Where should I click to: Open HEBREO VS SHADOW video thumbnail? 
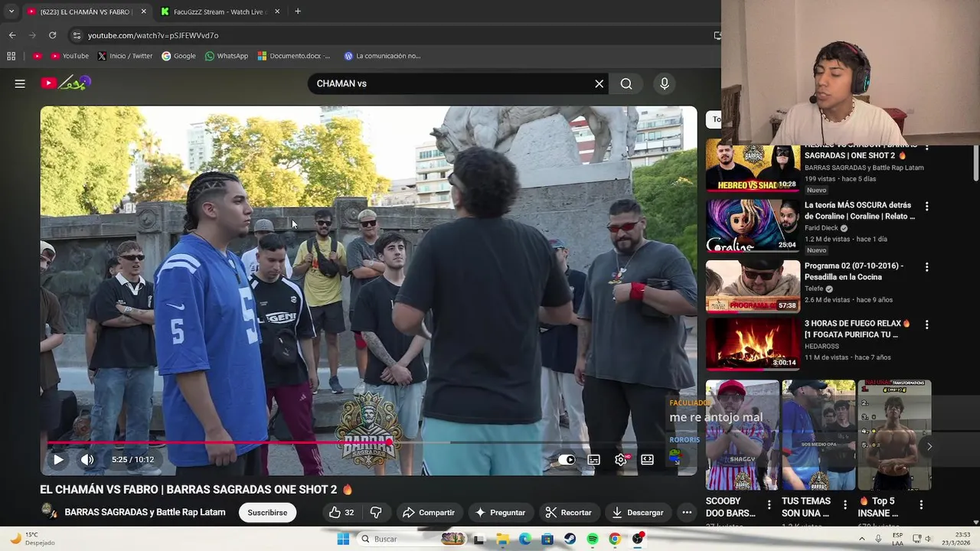click(753, 167)
